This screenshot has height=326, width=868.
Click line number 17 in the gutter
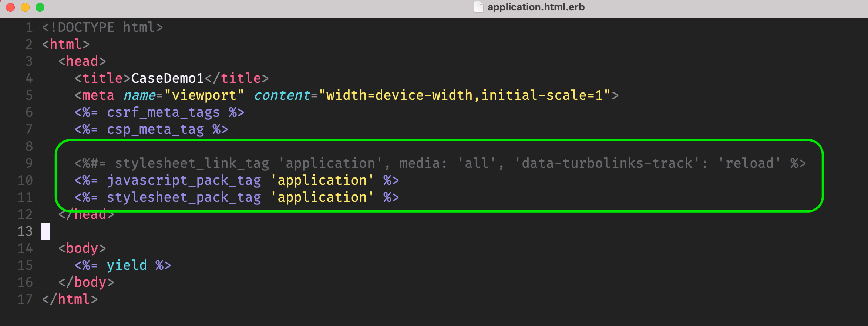coord(25,299)
